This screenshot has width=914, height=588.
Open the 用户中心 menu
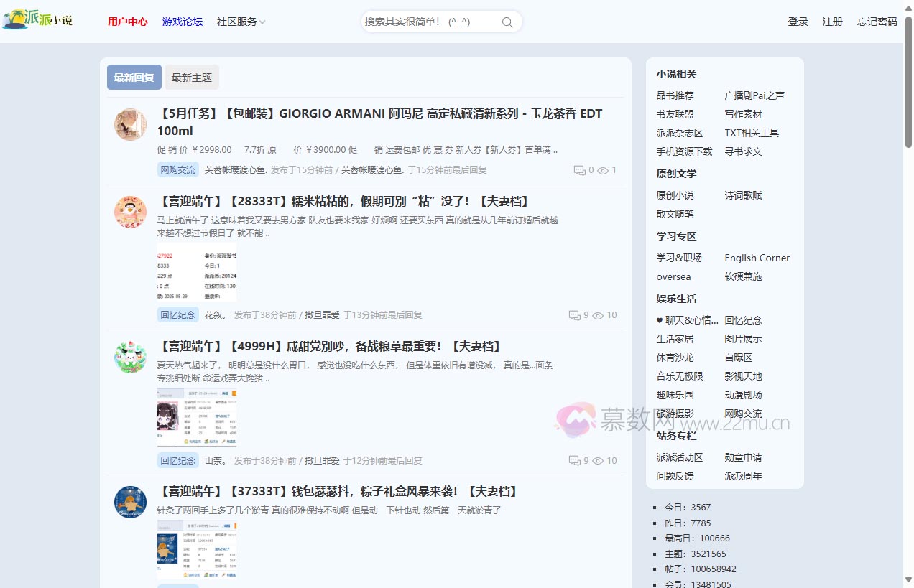tap(127, 22)
